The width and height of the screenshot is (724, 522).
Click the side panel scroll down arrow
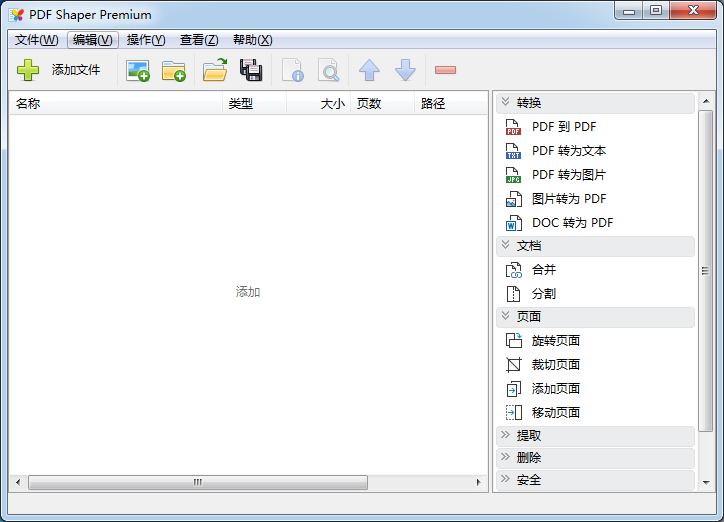pos(706,483)
